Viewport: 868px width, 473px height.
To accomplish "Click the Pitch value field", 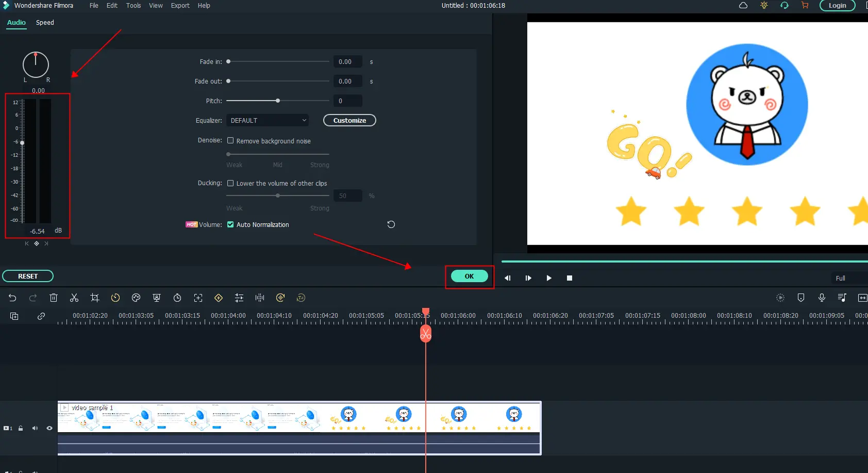I will pos(348,101).
